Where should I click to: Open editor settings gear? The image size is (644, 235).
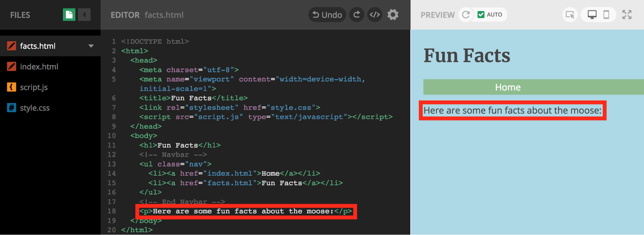click(x=393, y=15)
